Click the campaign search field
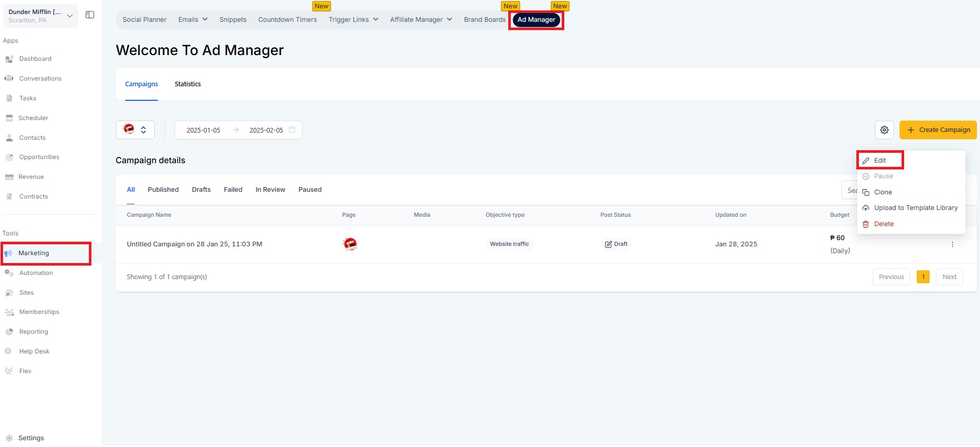This screenshot has height=447, width=980. click(x=849, y=190)
